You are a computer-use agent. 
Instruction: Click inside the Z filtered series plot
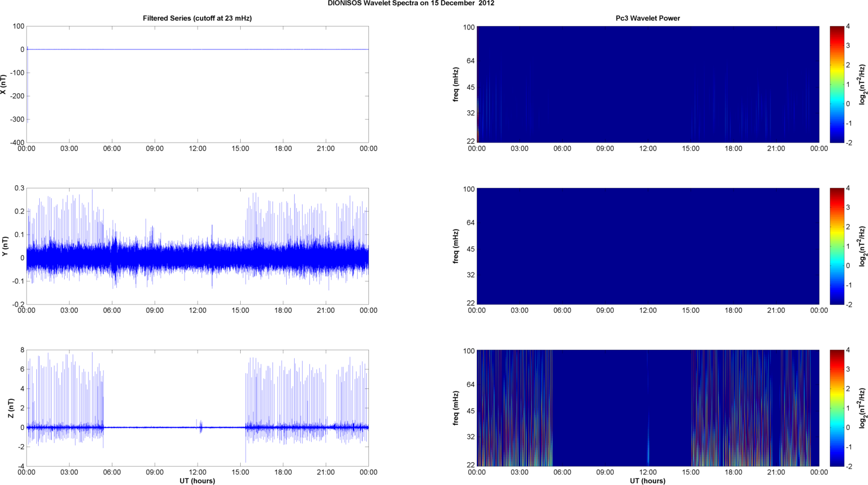coord(198,408)
